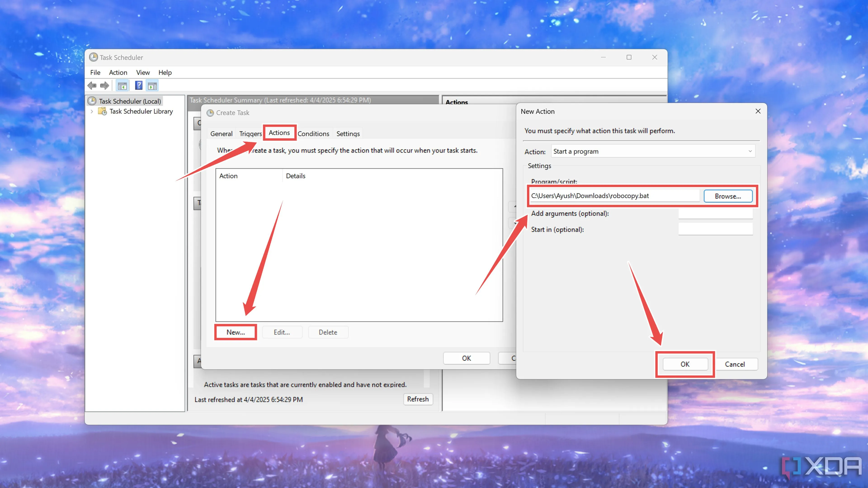Click the Add arguments input field

tap(715, 213)
